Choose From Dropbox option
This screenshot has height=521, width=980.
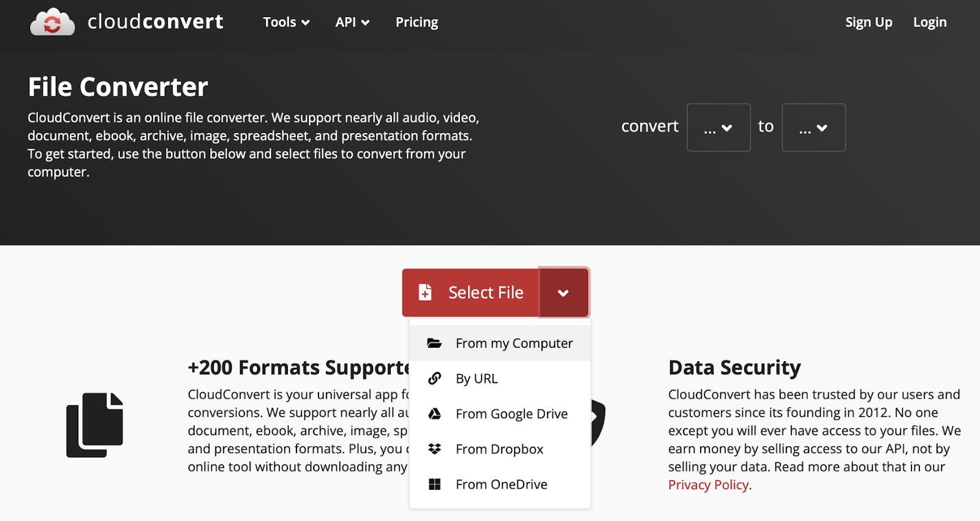pyautogui.click(x=500, y=449)
